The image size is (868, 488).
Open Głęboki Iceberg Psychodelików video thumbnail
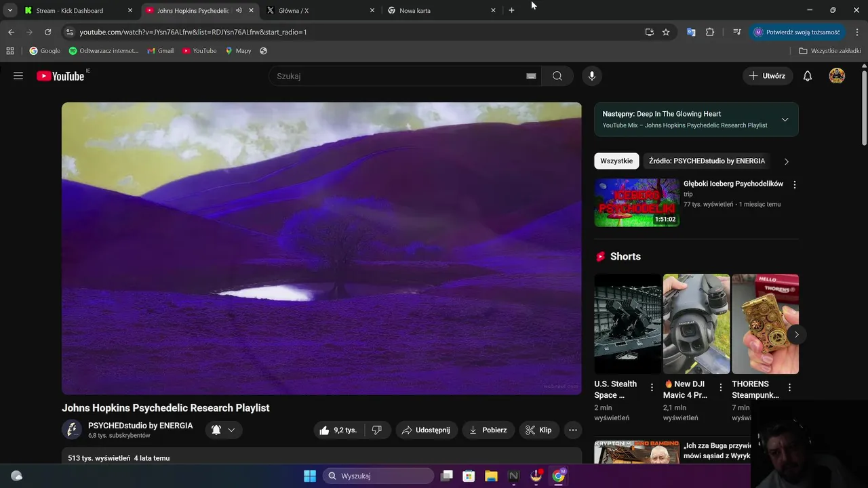point(637,203)
